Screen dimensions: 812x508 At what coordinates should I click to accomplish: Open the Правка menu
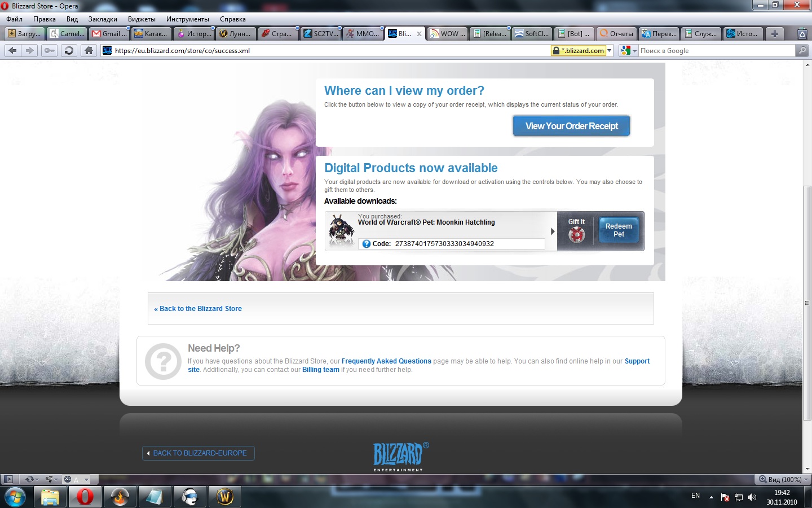(x=45, y=19)
